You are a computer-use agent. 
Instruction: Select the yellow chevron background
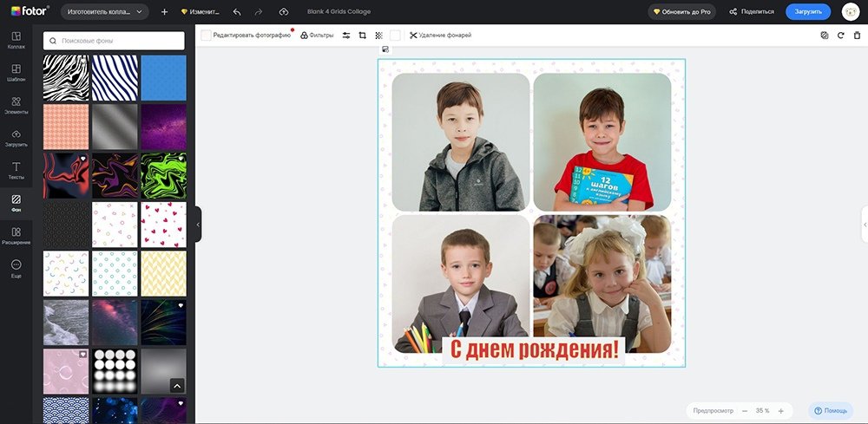click(163, 274)
